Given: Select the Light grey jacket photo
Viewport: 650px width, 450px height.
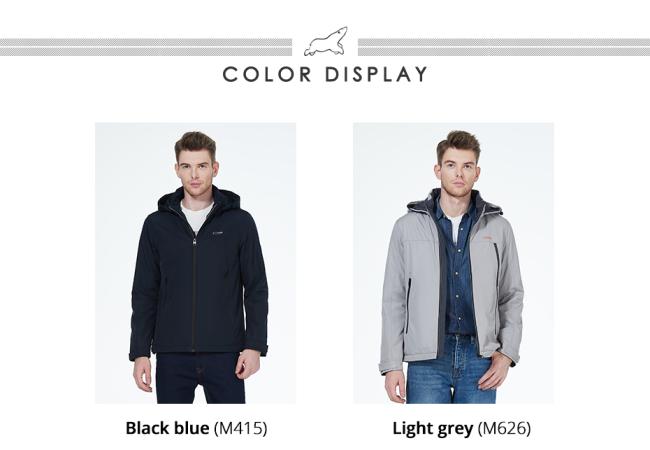Looking at the screenshot, I should click(x=454, y=263).
